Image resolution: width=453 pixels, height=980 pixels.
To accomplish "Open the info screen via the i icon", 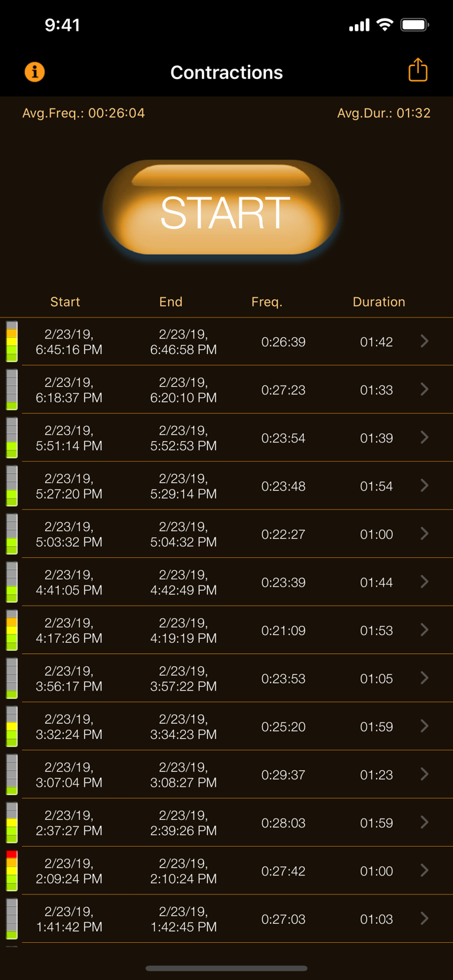I will tap(34, 72).
